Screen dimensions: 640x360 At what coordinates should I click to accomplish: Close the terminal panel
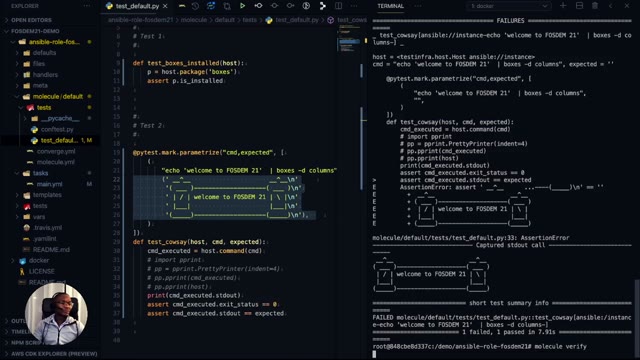[x=627, y=6]
